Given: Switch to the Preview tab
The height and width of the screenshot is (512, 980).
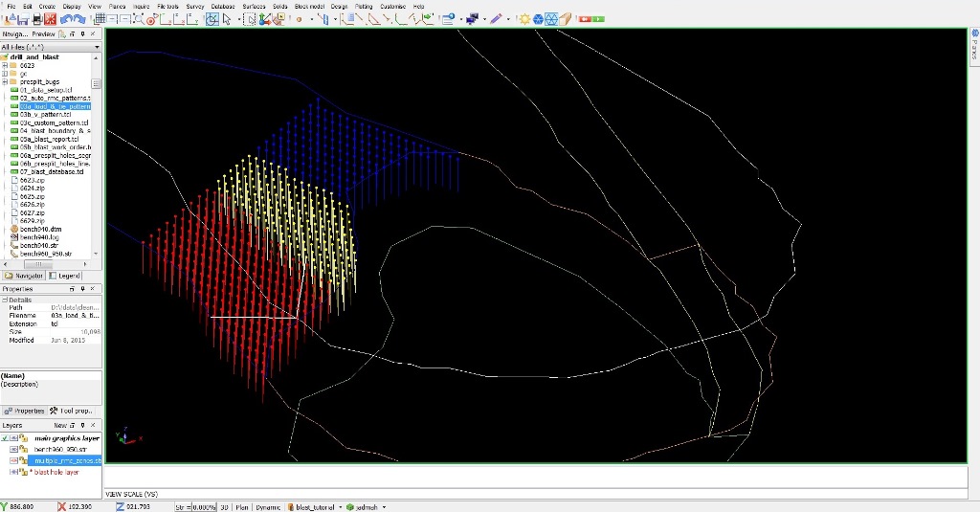Looking at the screenshot, I should pyautogui.click(x=43, y=34).
